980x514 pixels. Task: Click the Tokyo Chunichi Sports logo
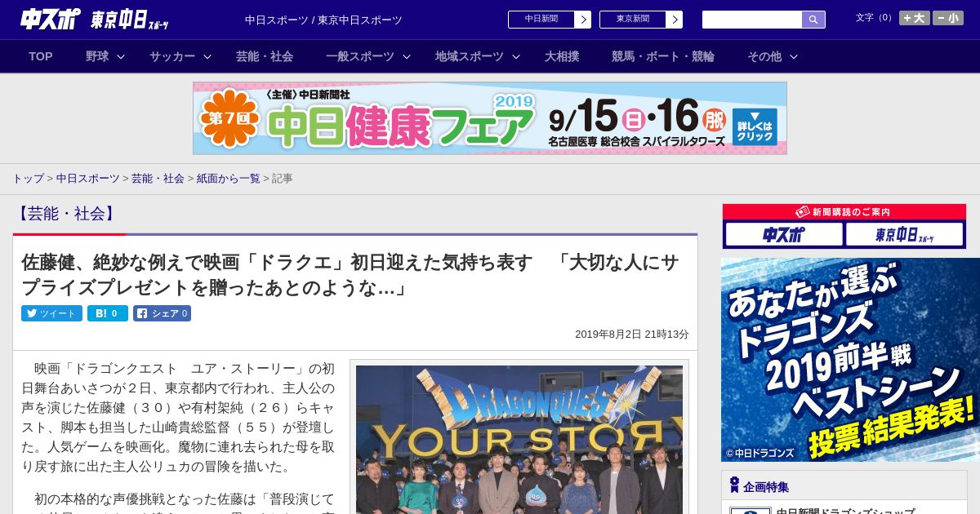[x=130, y=20]
